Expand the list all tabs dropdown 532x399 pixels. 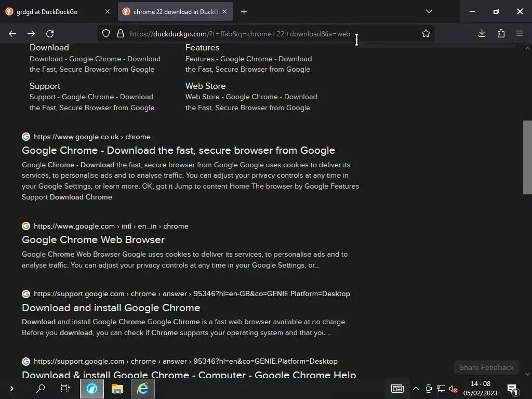click(x=429, y=11)
